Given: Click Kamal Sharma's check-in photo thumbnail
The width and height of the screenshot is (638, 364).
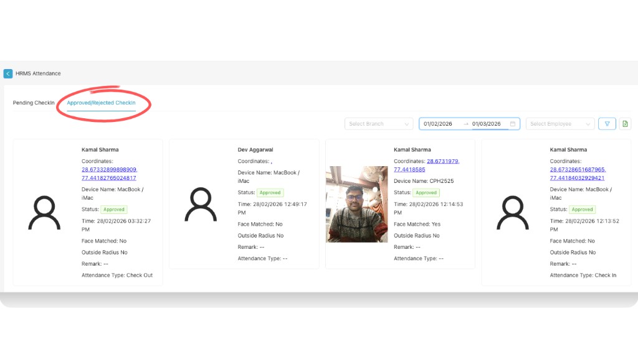Looking at the screenshot, I should point(356,204).
